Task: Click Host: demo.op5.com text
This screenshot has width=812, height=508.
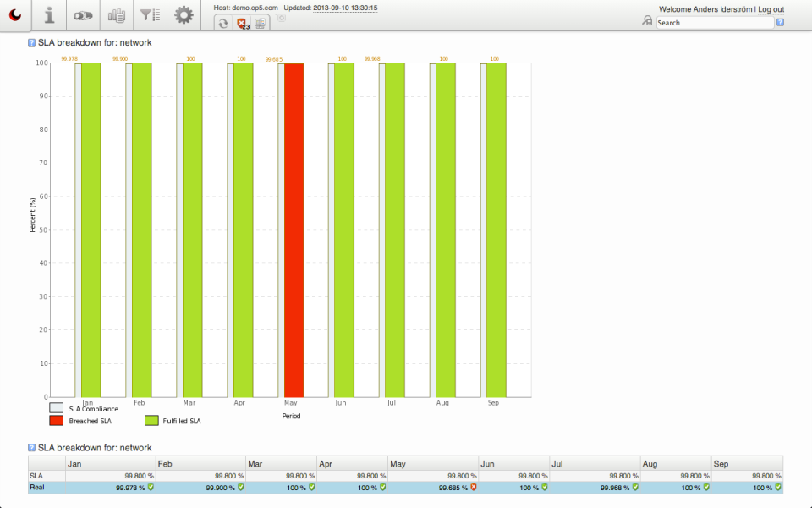Action: (x=245, y=8)
